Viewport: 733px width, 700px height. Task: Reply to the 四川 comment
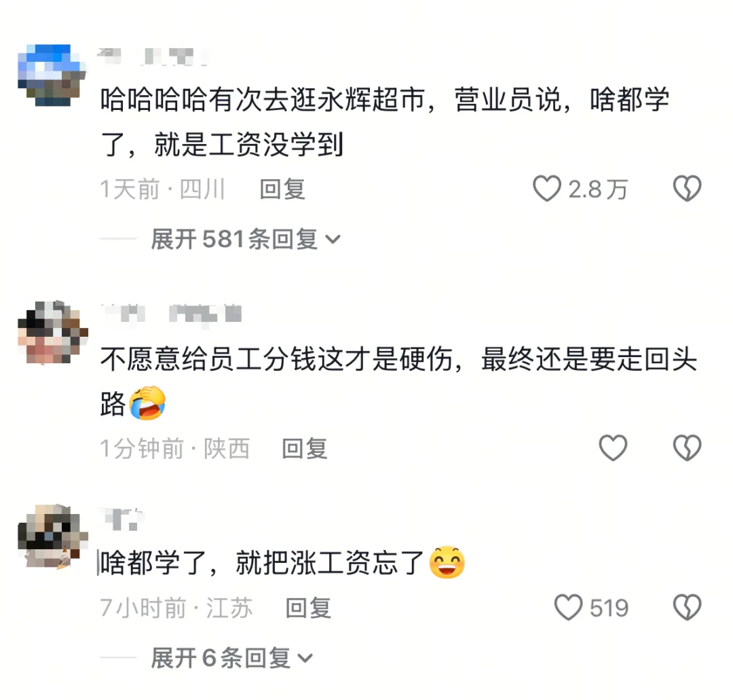point(282,189)
